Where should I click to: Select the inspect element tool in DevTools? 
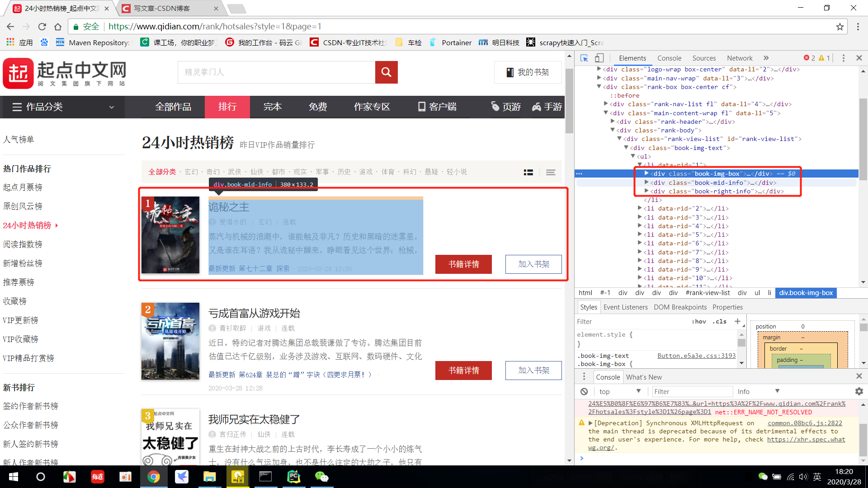[584, 58]
